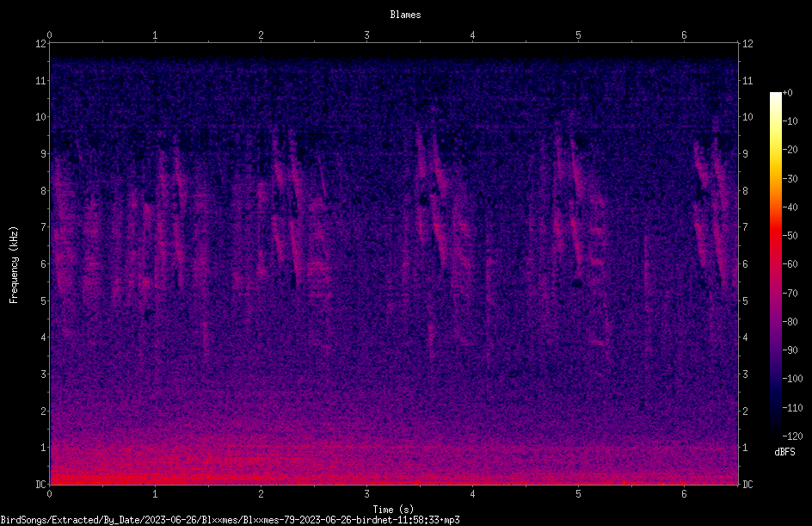Click the 'Blames' spectrogram title
This screenshot has width=812, height=526.
click(405, 15)
